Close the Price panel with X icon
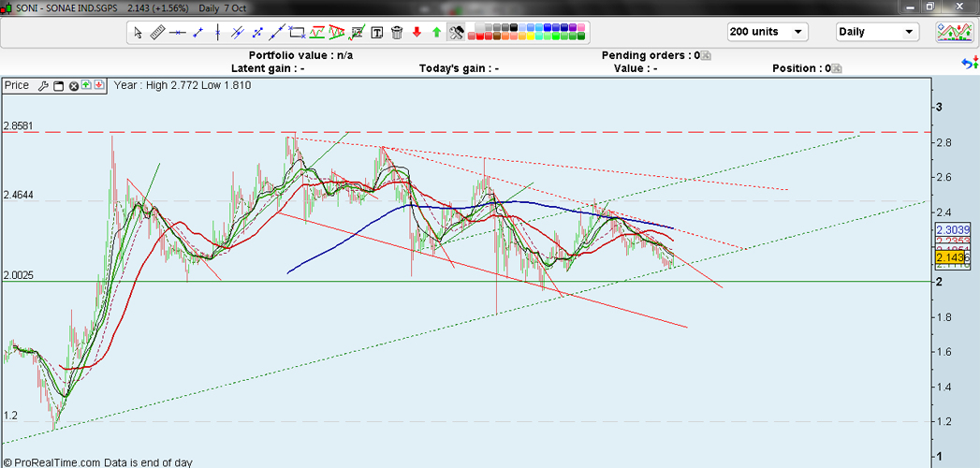This screenshot has height=468, width=980. [x=73, y=86]
